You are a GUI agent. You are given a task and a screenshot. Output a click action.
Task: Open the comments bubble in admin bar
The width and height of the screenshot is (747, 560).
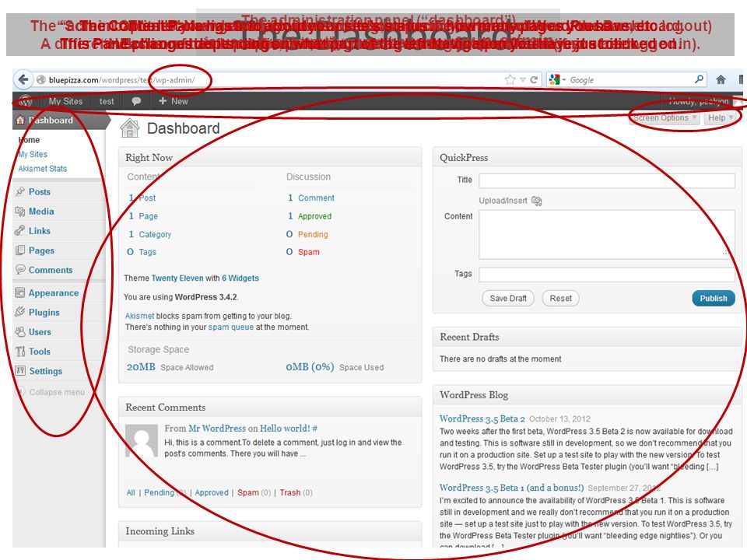click(136, 101)
